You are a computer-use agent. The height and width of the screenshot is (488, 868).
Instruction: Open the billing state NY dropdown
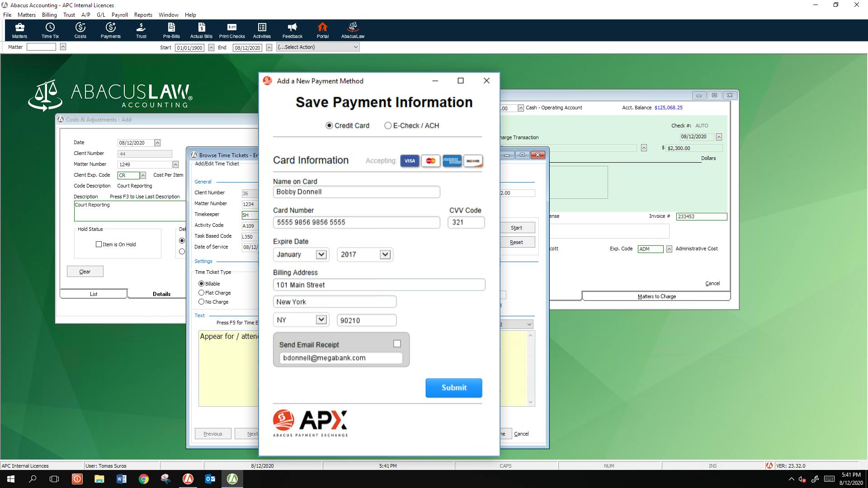pos(321,319)
